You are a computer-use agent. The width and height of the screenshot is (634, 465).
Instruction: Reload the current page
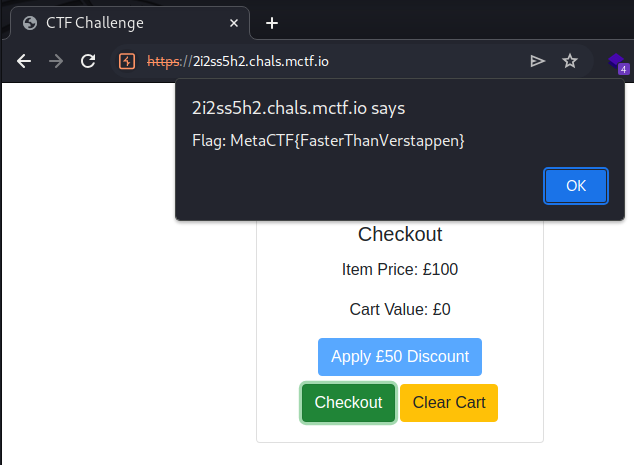(88, 61)
